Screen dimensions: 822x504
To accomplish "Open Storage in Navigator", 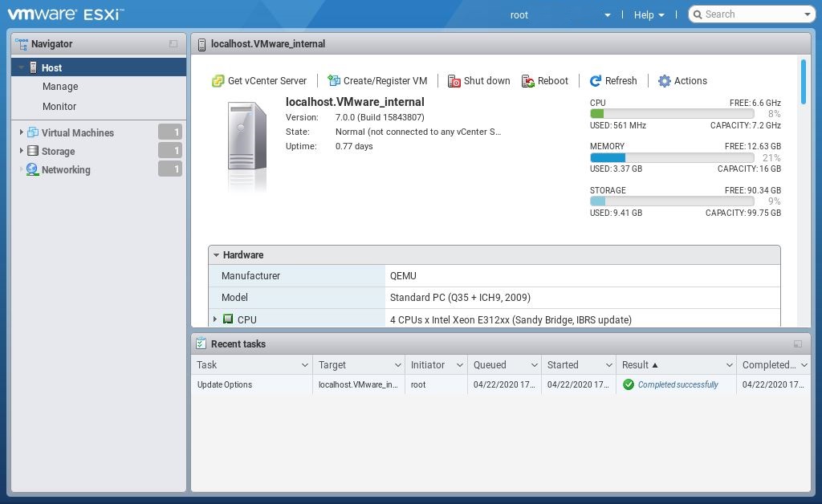I will (58, 152).
